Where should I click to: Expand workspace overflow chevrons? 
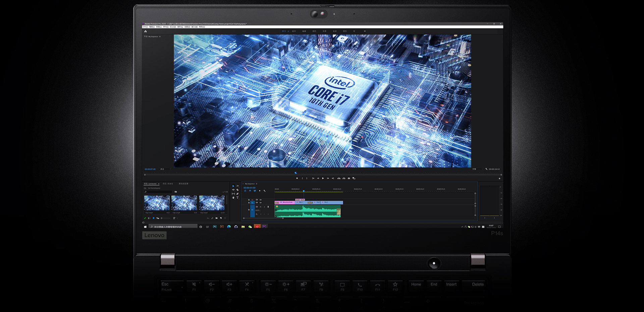(365, 31)
